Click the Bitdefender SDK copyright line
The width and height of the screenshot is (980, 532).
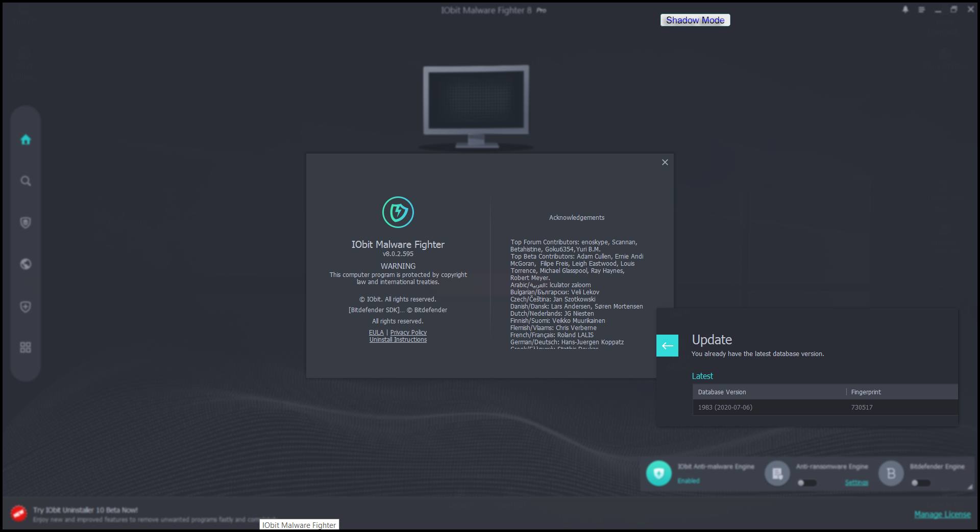[x=398, y=310]
